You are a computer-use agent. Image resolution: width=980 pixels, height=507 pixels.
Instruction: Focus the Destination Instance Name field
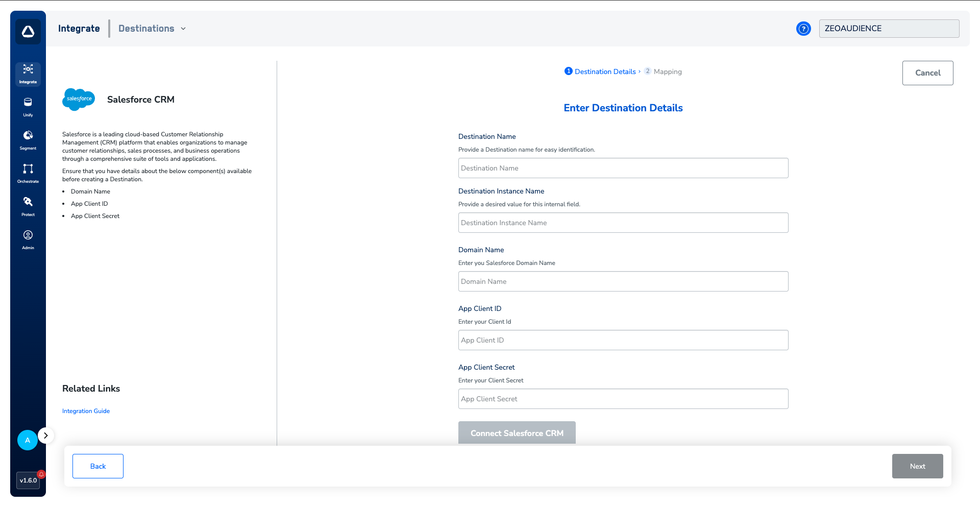click(623, 223)
